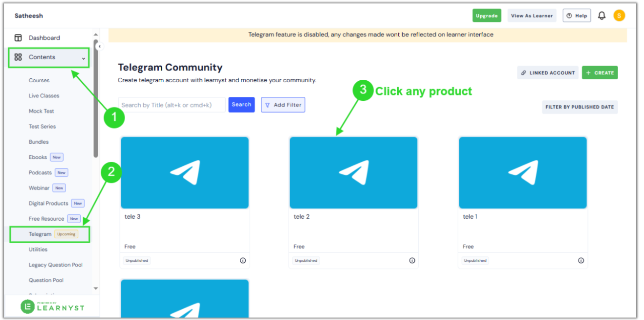
Task: Open the notification bell
Action: [601, 15]
